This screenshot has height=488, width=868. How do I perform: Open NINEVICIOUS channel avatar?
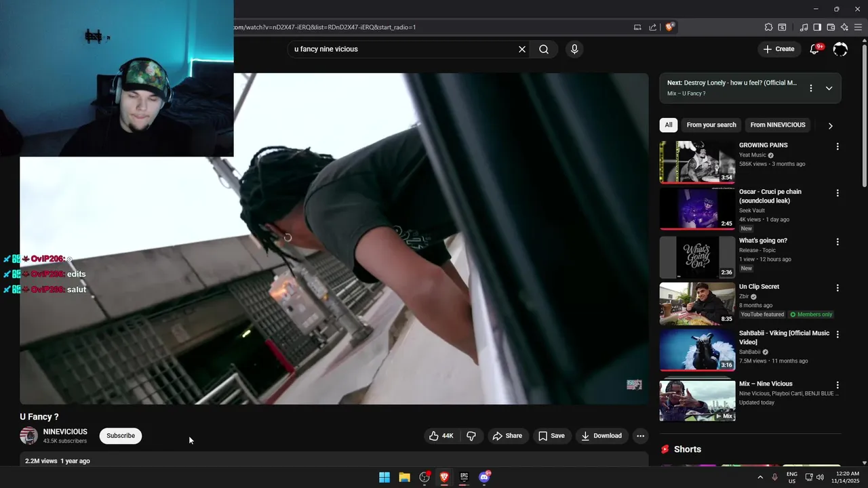click(28, 436)
